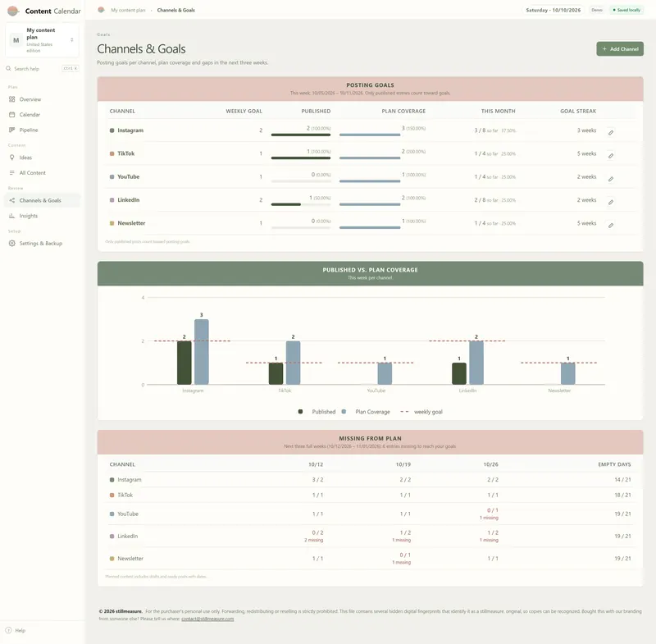Click the Insights bar chart icon
The image size is (656, 644).
click(11, 216)
